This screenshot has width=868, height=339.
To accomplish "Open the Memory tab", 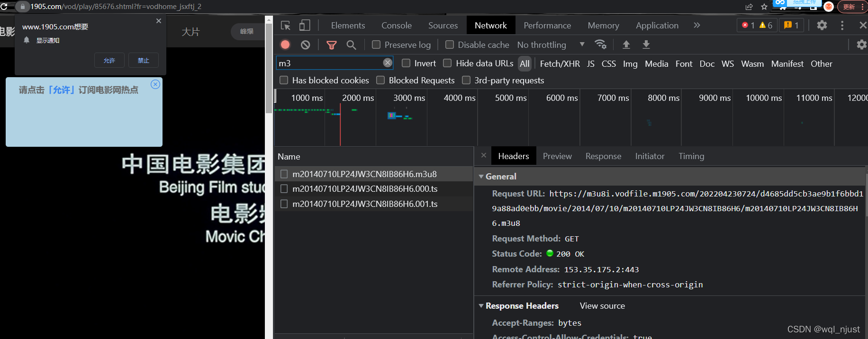I will point(603,26).
